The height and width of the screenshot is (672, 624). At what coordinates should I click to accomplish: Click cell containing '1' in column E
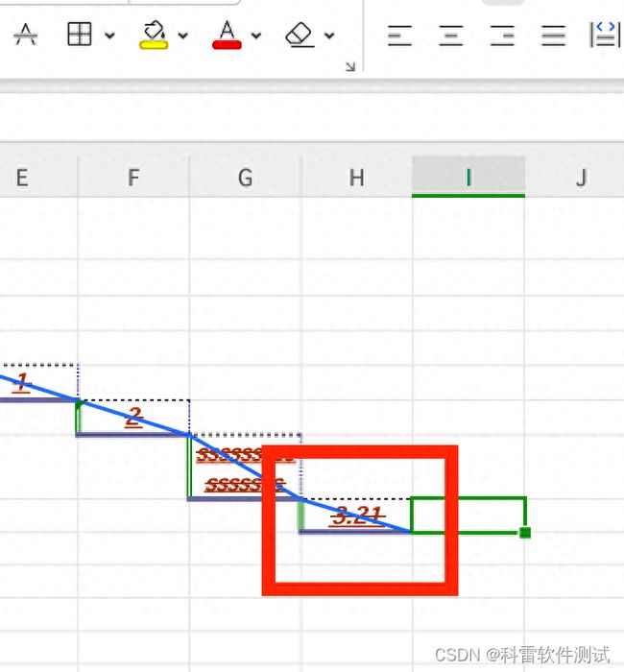38,383
